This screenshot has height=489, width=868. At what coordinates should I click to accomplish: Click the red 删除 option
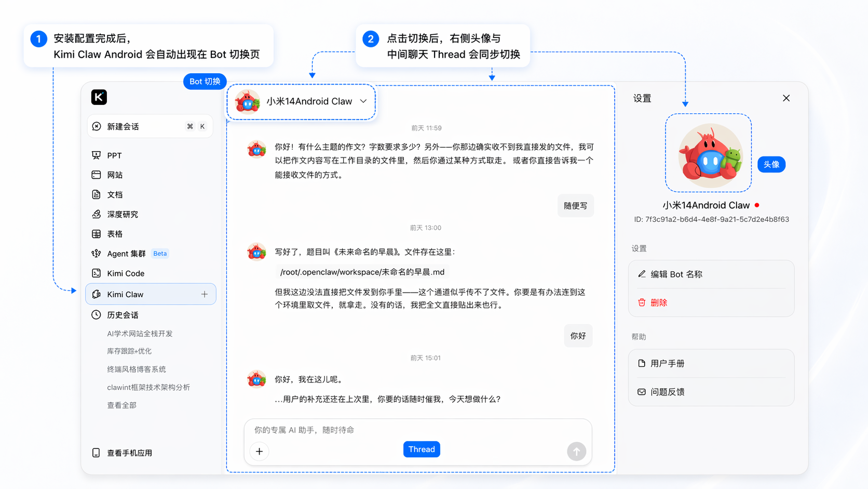(x=711, y=302)
